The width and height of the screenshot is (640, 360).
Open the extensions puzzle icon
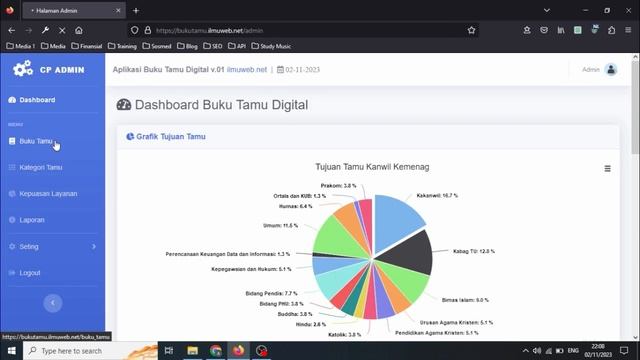[x=611, y=30]
